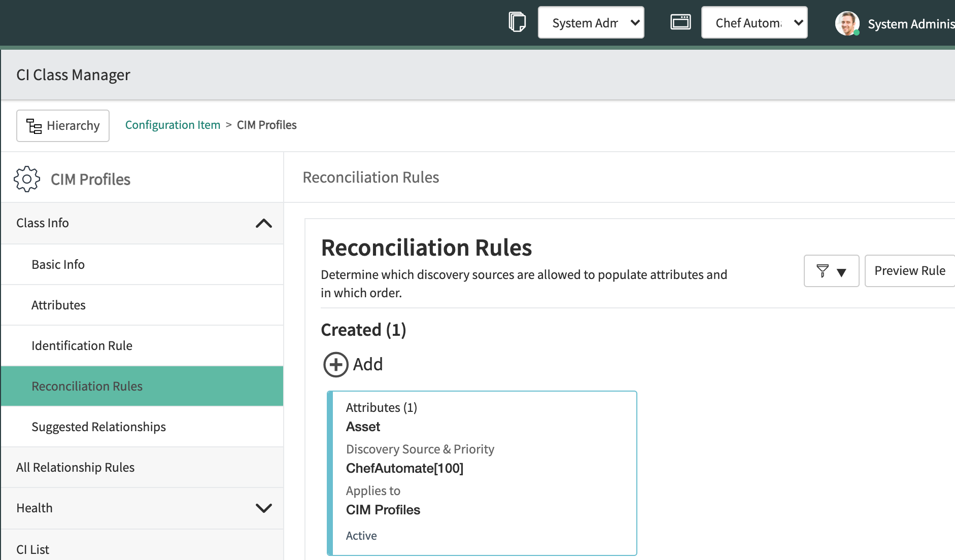Open the filter options caret next to funnel

(842, 271)
